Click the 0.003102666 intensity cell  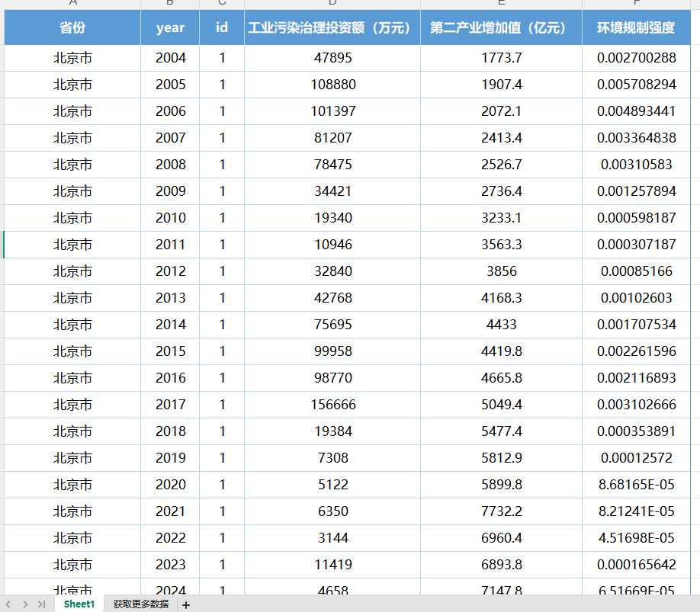tap(636, 405)
